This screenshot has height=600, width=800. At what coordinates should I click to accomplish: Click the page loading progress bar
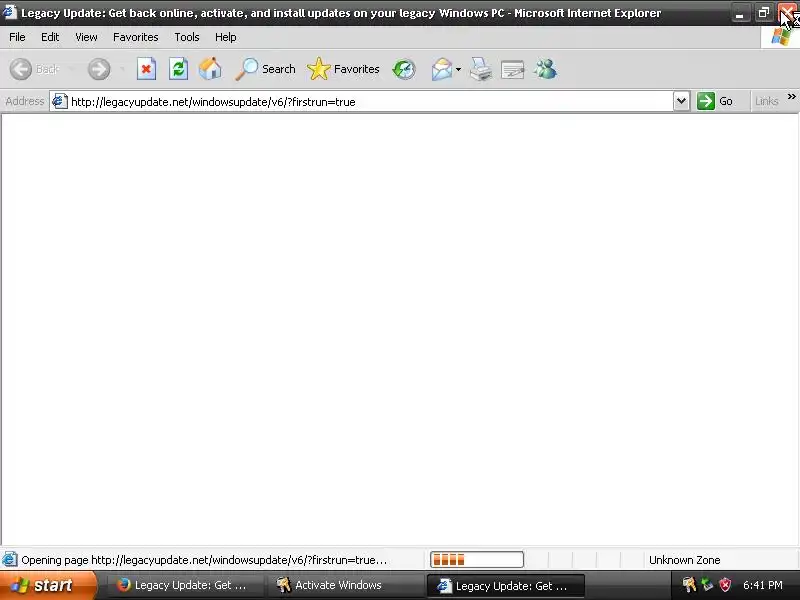477,560
